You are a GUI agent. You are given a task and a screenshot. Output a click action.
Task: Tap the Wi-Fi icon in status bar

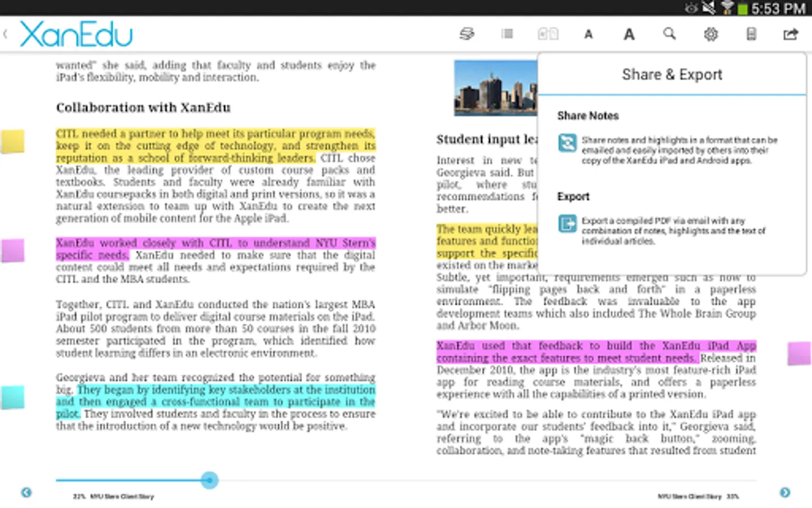pos(727,8)
